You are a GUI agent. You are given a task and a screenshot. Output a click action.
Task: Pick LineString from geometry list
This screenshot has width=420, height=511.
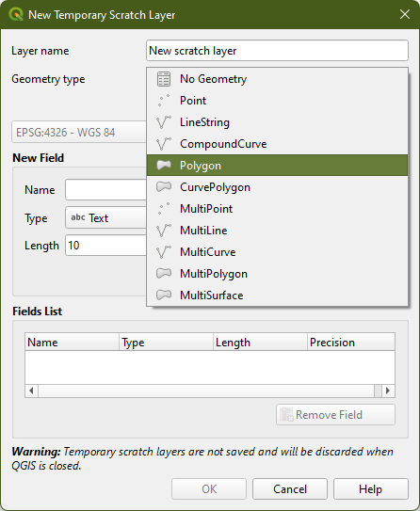point(277,122)
